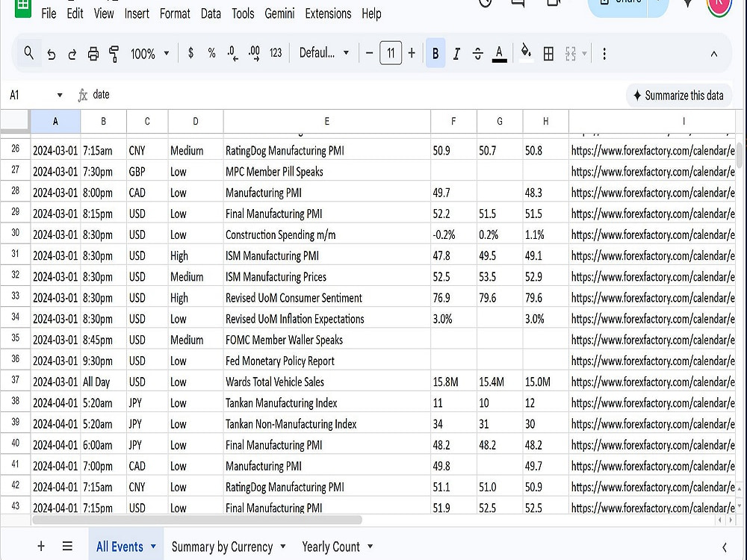Toggle italic formatting

tap(456, 54)
